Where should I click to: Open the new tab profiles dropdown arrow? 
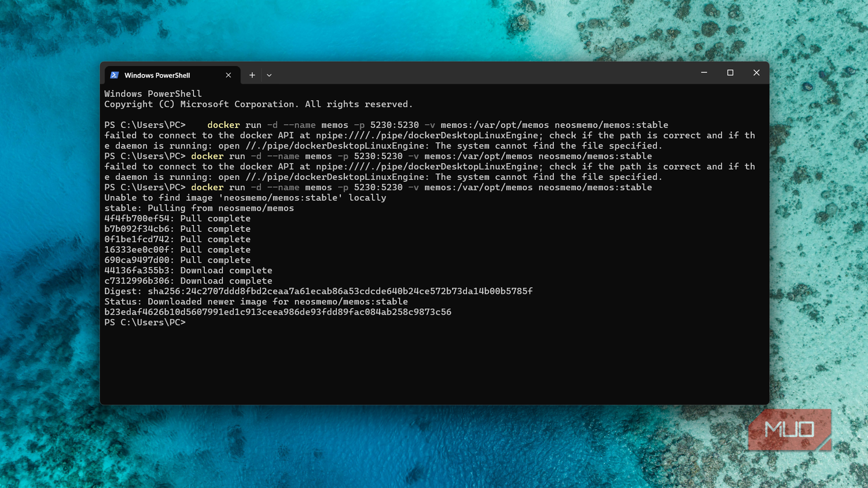[269, 75]
